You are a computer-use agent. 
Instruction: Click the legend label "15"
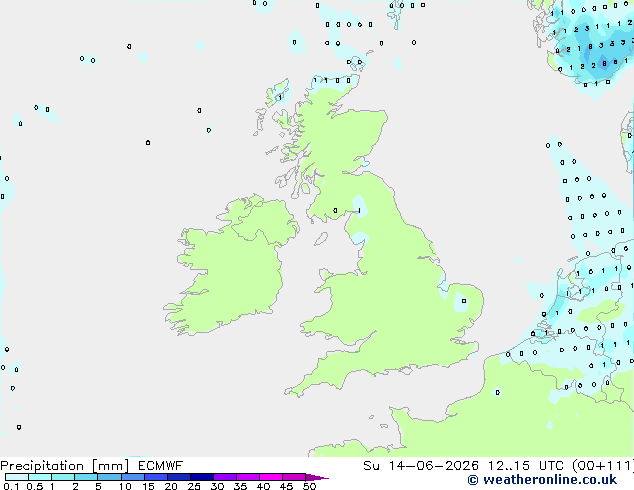[x=148, y=486]
